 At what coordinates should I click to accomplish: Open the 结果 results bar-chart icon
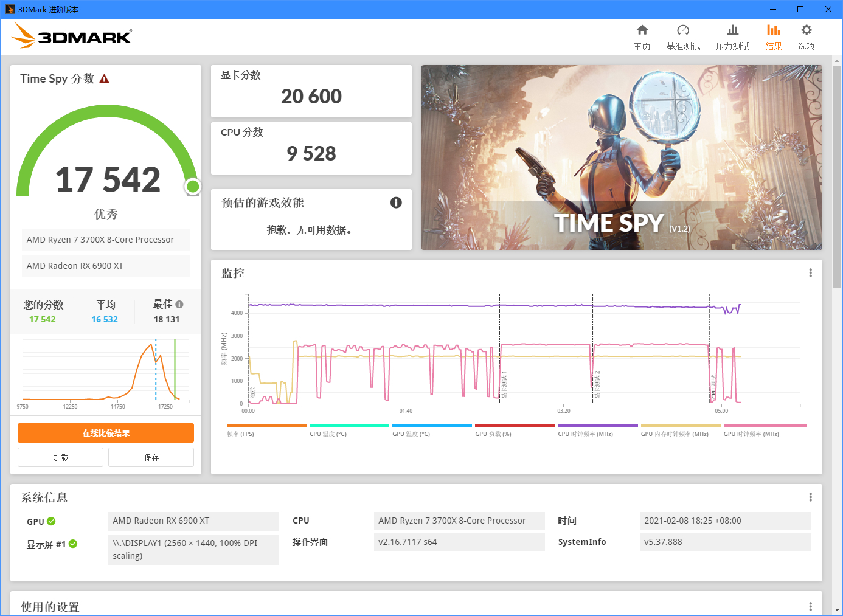(x=774, y=30)
